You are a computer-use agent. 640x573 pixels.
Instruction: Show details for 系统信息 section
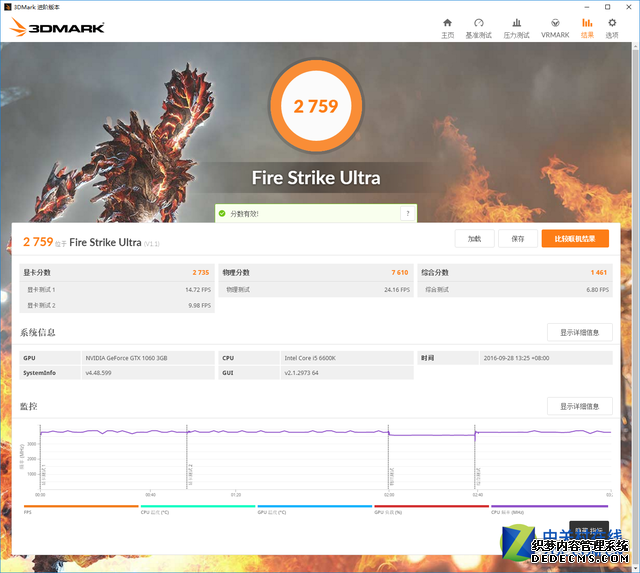(580, 333)
